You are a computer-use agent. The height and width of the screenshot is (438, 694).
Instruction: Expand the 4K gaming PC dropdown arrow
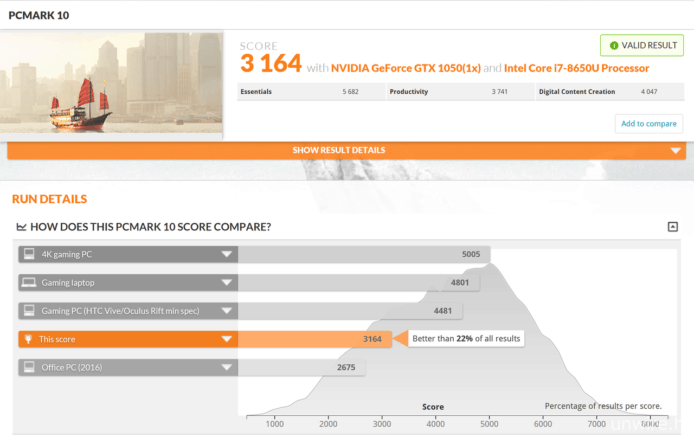(x=226, y=254)
